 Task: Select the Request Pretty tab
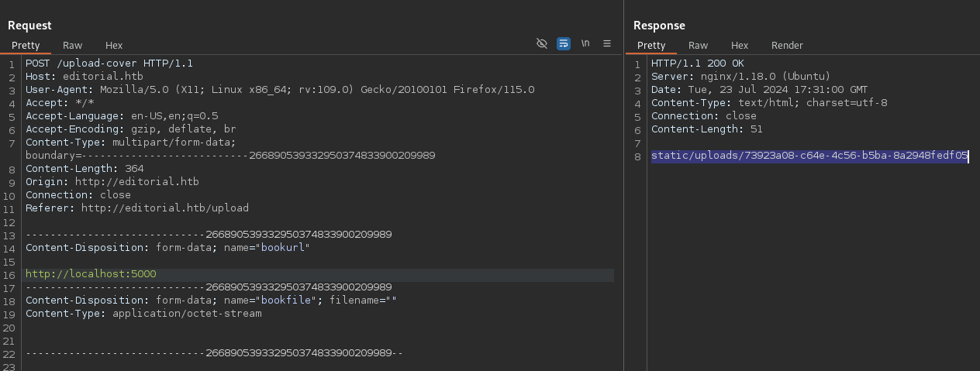[x=26, y=46]
